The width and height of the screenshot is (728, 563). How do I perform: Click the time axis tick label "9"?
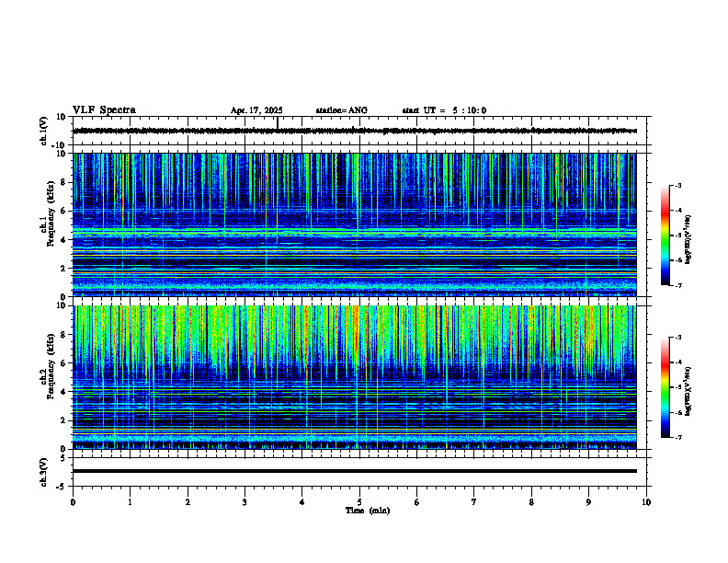588,502
